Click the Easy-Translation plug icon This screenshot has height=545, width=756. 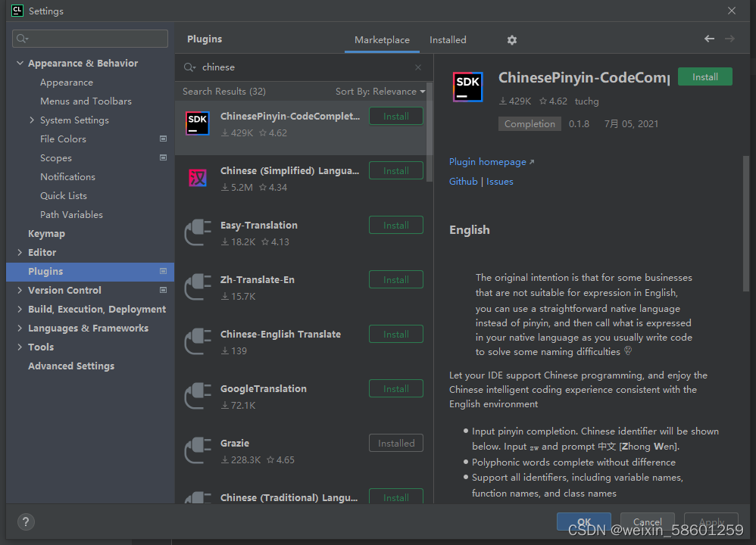click(x=198, y=232)
